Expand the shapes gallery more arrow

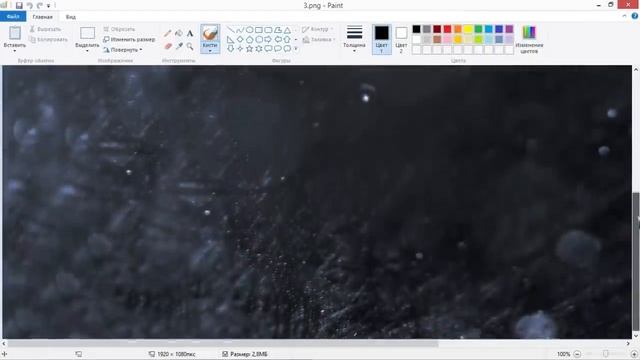(296, 49)
